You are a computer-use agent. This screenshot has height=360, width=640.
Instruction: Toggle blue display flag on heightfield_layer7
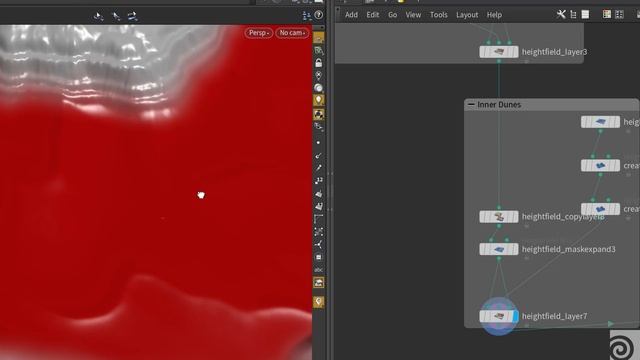tap(516, 316)
